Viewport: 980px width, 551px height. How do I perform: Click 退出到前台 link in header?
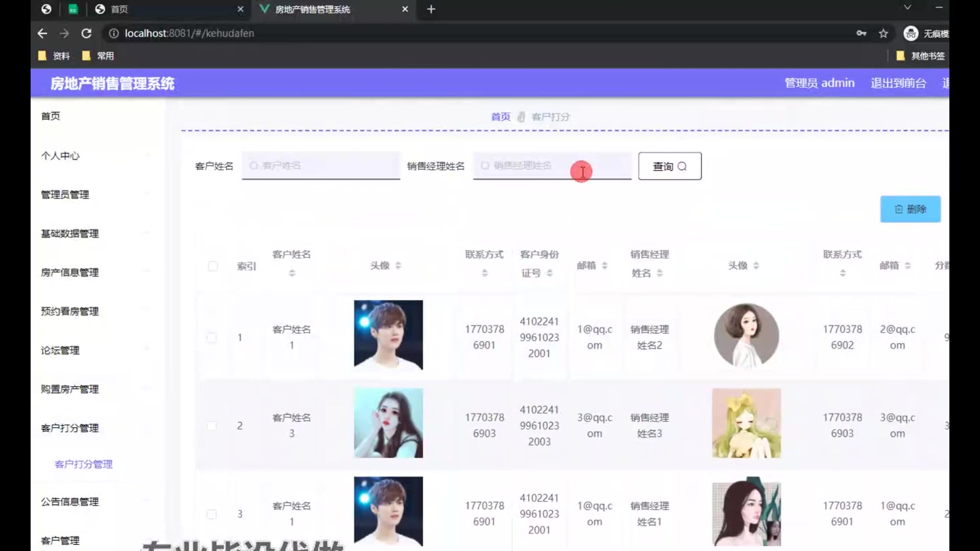[898, 83]
